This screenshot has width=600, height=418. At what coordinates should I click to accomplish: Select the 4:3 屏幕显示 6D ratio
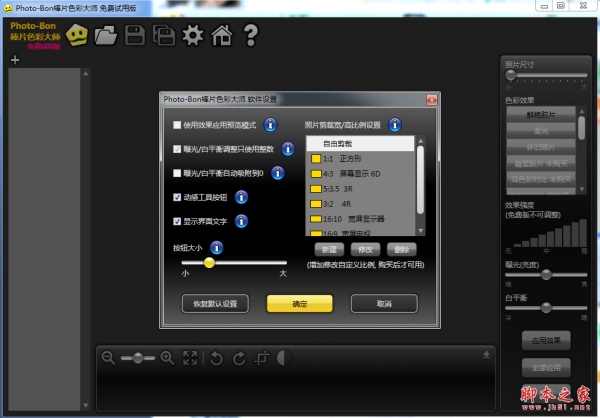pos(360,174)
